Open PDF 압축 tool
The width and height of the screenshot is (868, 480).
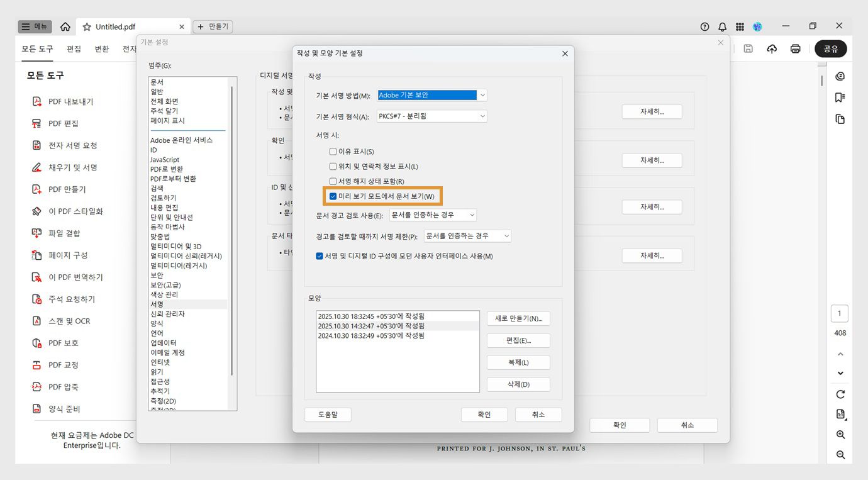(55, 387)
